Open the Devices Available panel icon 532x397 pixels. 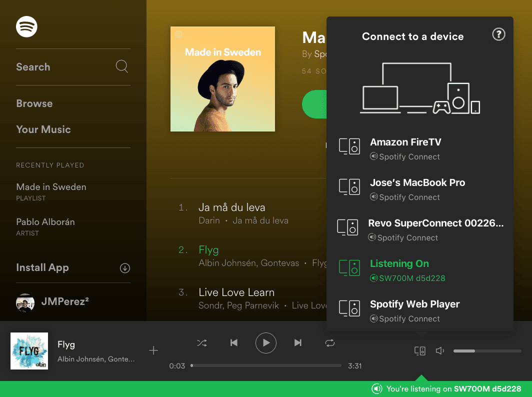[420, 350]
